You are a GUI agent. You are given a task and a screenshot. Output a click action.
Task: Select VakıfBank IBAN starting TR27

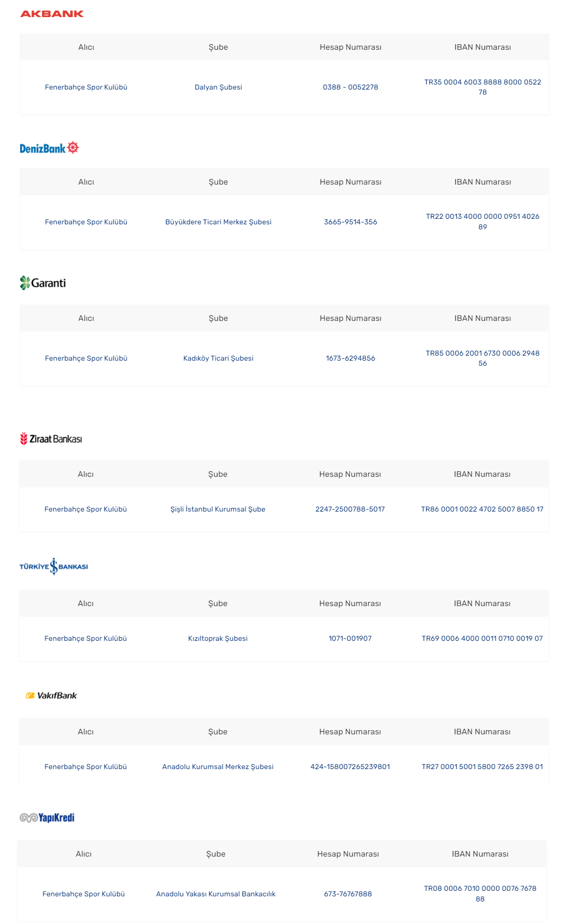coord(482,767)
